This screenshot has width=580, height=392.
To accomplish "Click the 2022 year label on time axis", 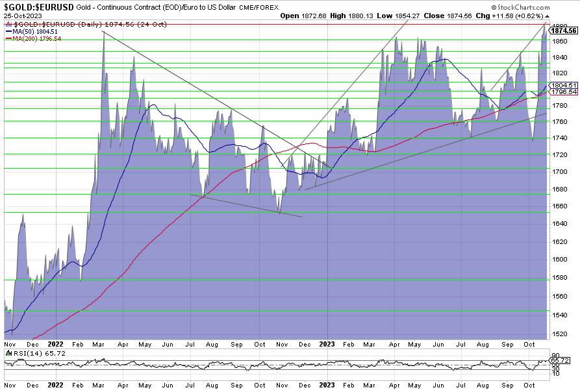I will tap(55, 344).
